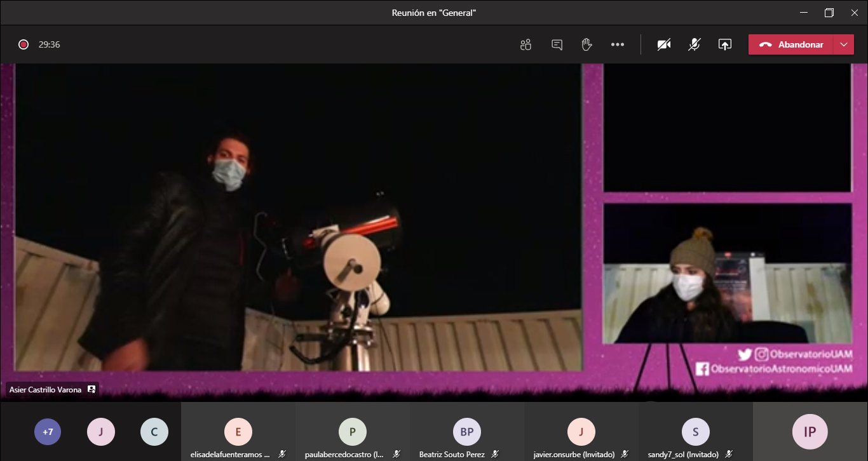Select participant avatar C
The height and width of the screenshot is (461, 868).
[154, 432]
